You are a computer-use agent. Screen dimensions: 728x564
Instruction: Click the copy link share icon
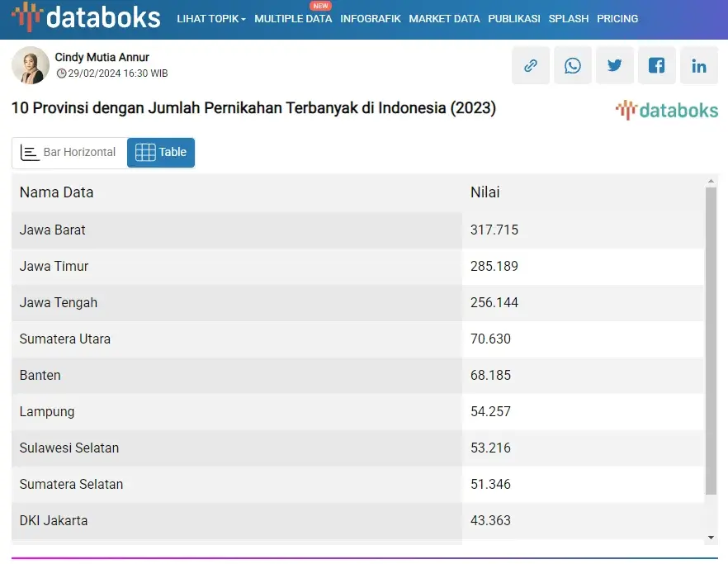click(x=531, y=66)
